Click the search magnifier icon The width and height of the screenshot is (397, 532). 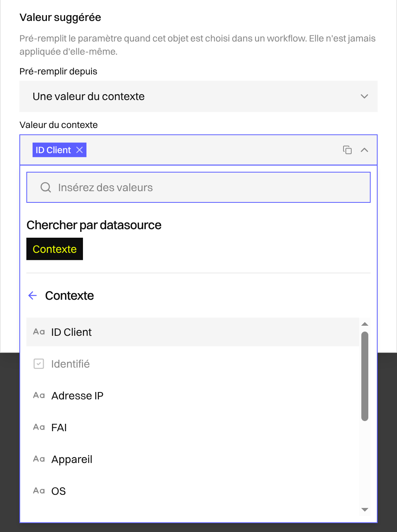click(46, 188)
